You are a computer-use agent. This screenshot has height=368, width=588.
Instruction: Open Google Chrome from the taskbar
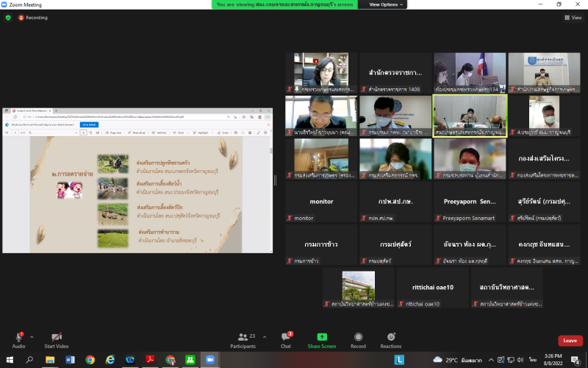pyautogui.click(x=90, y=360)
